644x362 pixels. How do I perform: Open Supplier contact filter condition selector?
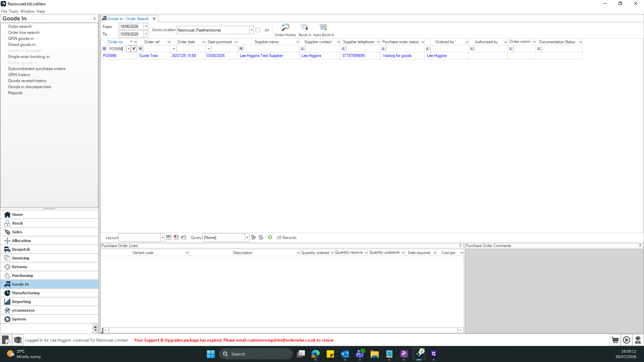pos(303,49)
